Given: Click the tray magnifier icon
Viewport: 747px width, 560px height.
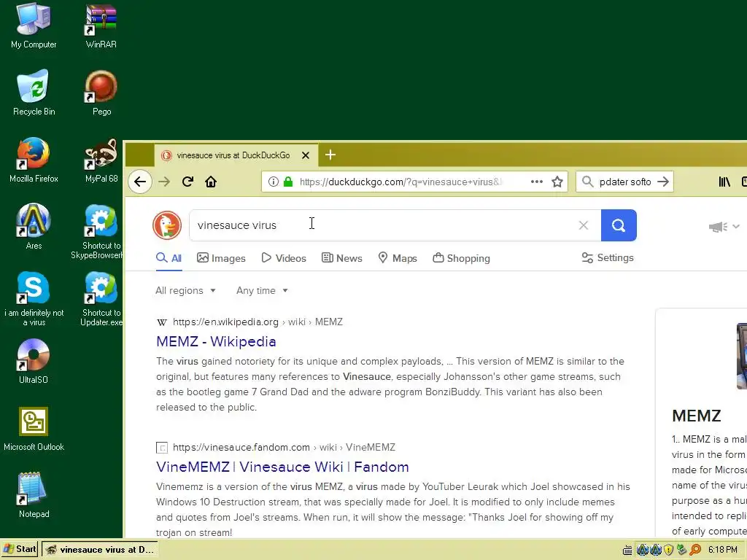Looking at the screenshot, I should (x=695, y=550).
